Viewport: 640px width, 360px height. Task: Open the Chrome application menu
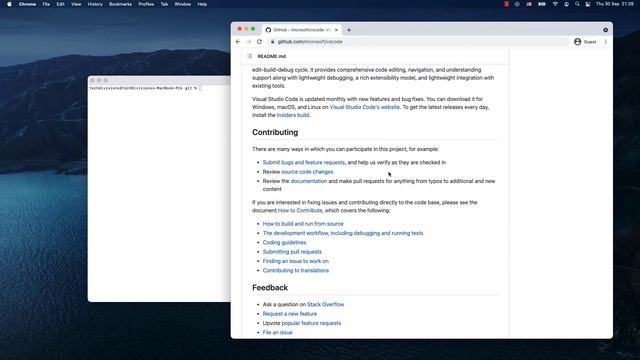click(x=27, y=4)
